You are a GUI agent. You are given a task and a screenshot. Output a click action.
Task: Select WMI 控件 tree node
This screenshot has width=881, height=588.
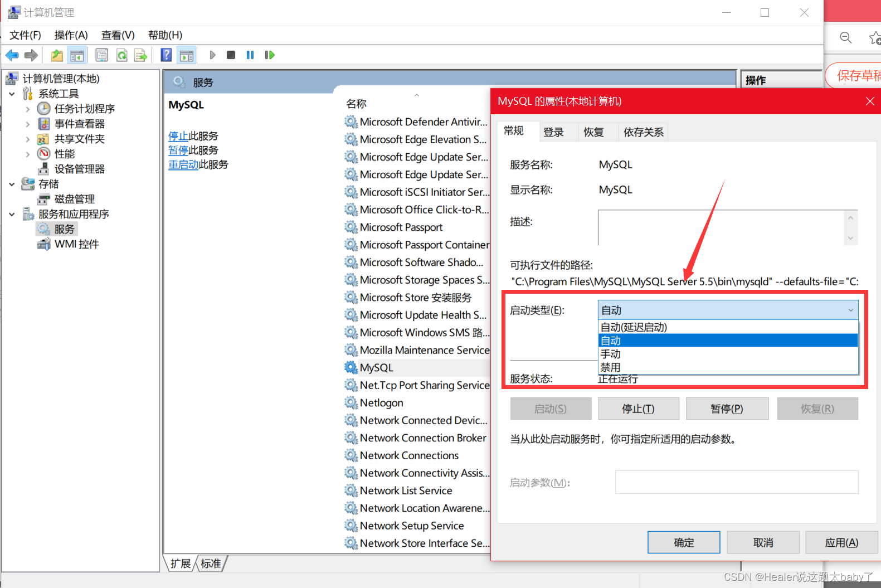coord(76,244)
